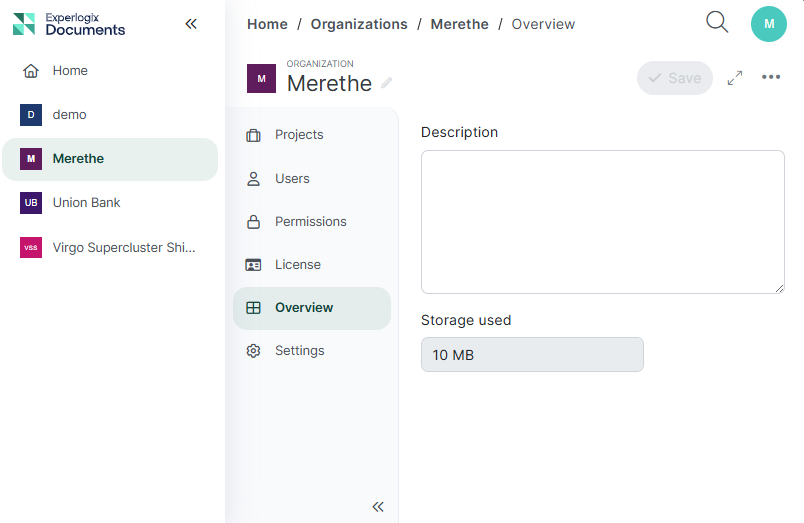Image resolution: width=804 pixels, height=523 pixels.
Task: Click the Permissions padlock icon
Action: pos(253,222)
